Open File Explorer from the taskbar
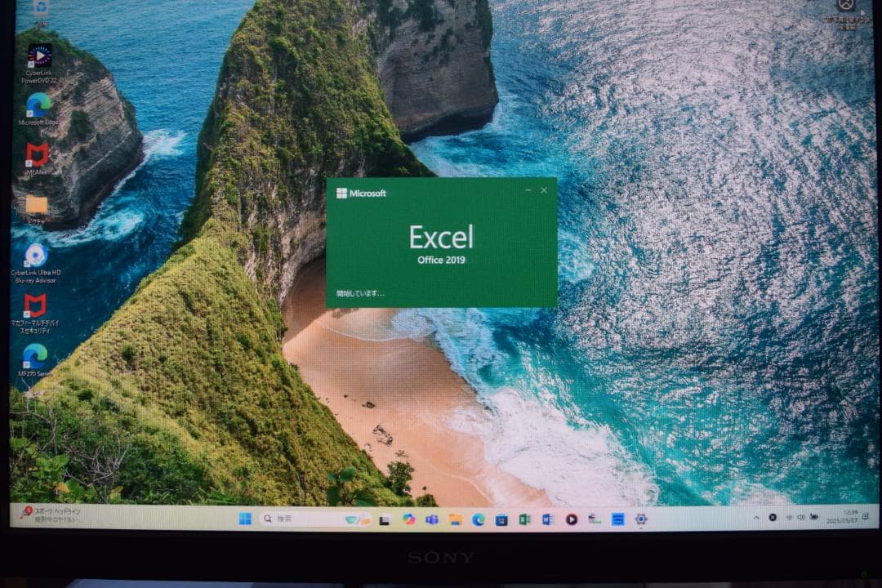The image size is (882, 588). point(455,519)
